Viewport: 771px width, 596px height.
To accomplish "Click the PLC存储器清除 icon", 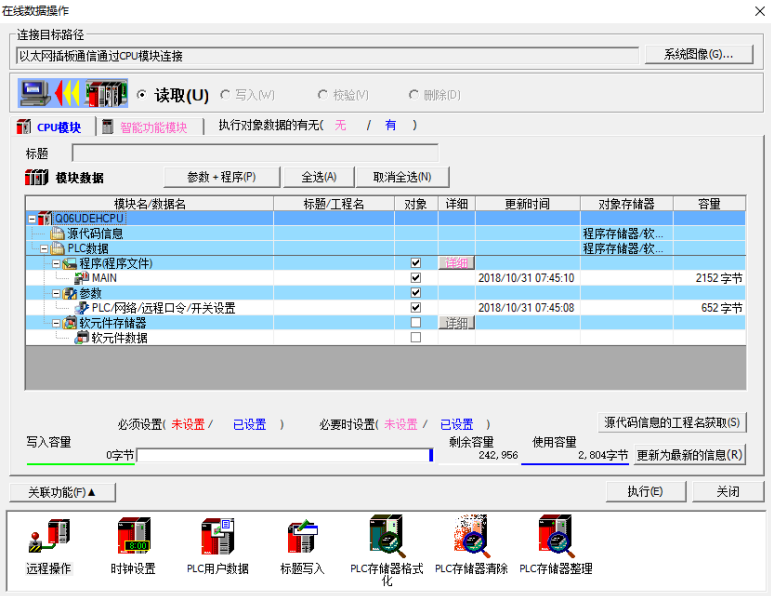I will coord(470,537).
